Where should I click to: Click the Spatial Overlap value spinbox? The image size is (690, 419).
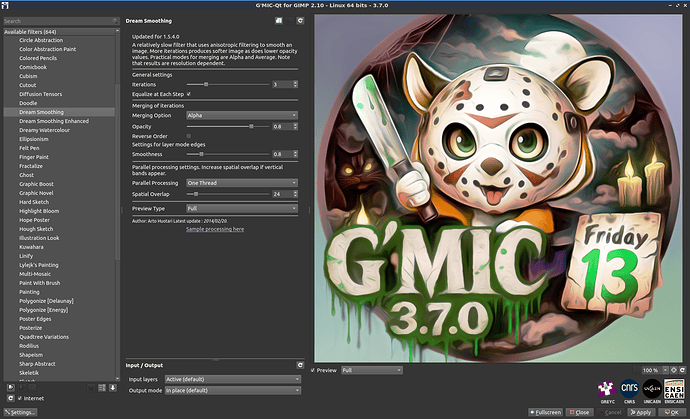[285, 194]
